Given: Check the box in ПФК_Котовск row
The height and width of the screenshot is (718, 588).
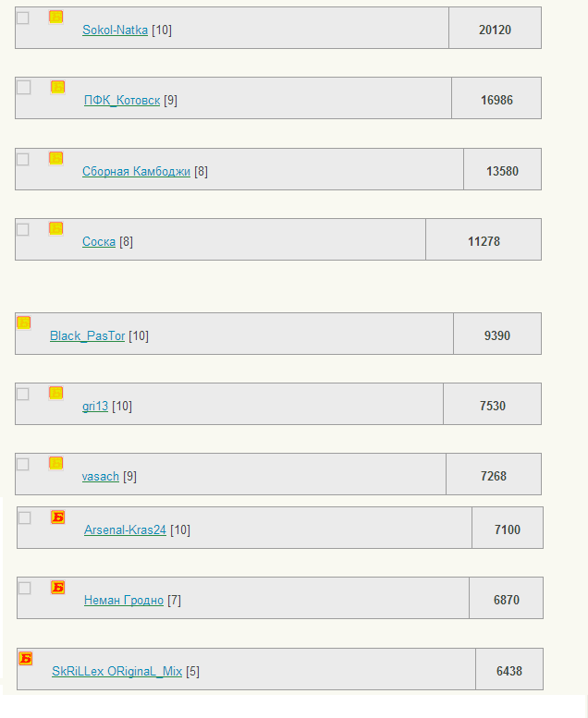Looking at the screenshot, I should [x=24, y=88].
